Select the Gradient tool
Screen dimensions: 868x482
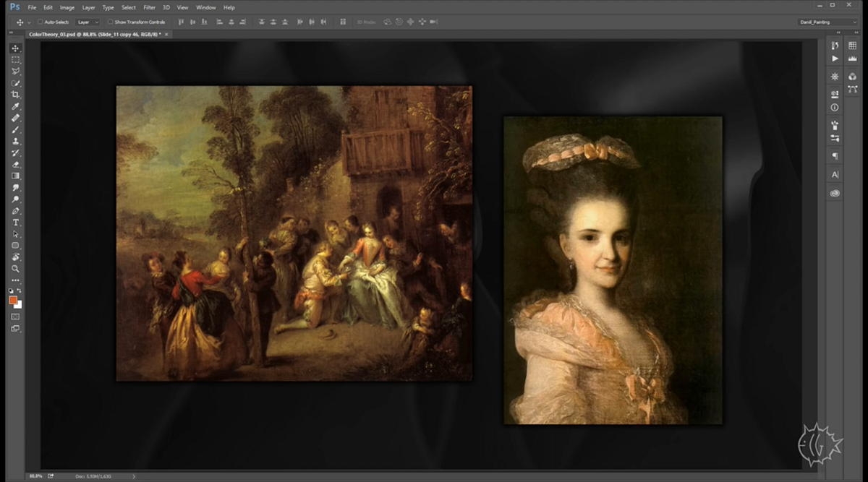[x=15, y=176]
